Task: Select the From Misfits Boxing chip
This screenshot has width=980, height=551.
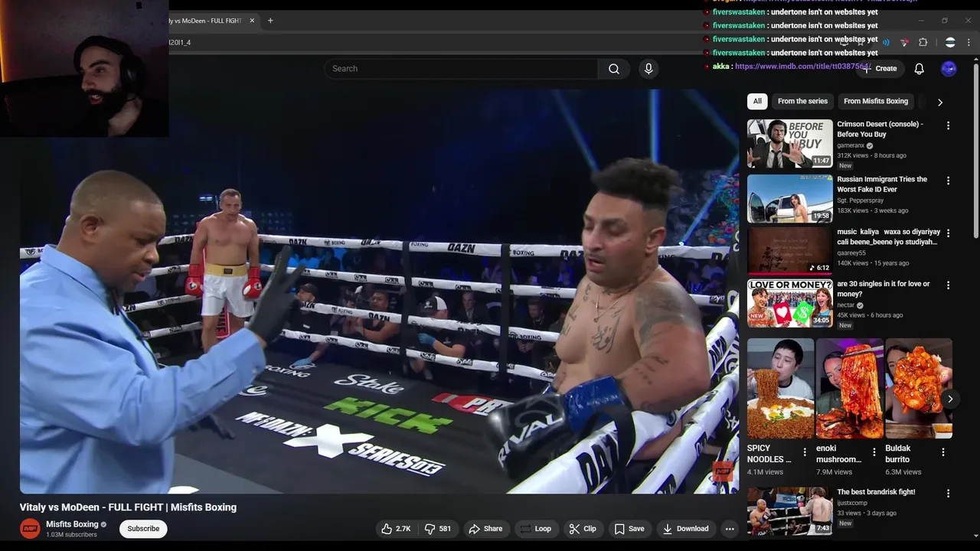Action: [x=876, y=101]
